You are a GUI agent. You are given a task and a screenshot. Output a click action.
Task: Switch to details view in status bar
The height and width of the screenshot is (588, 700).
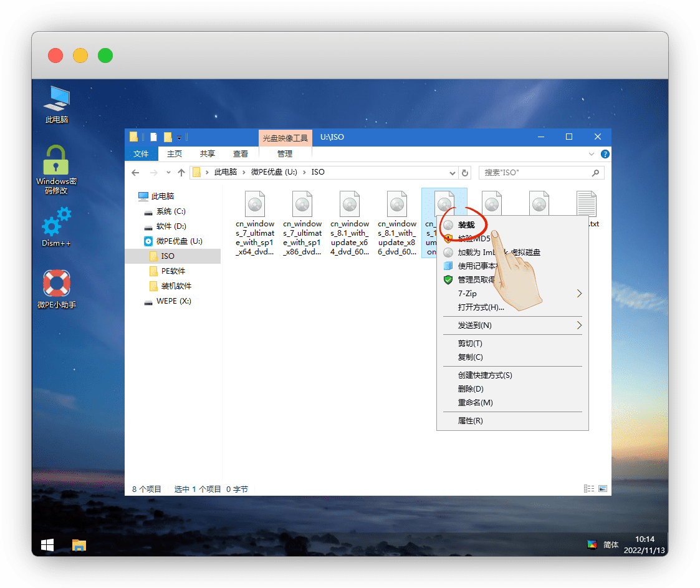coord(588,489)
